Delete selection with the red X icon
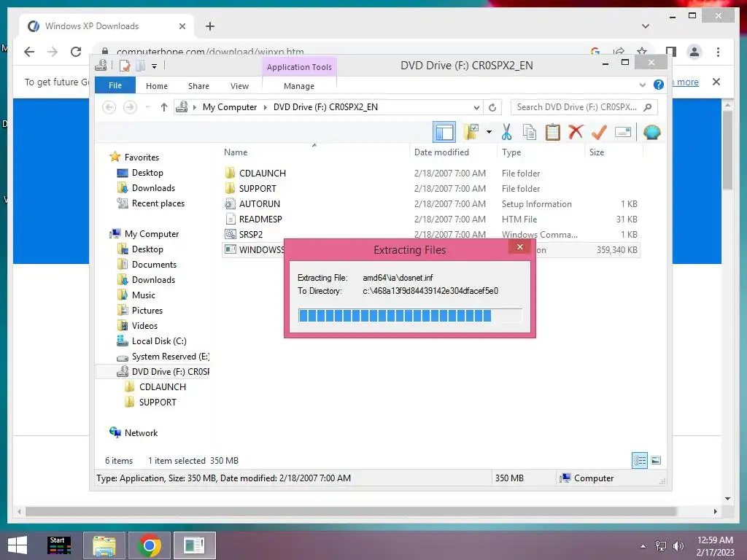 (576, 132)
